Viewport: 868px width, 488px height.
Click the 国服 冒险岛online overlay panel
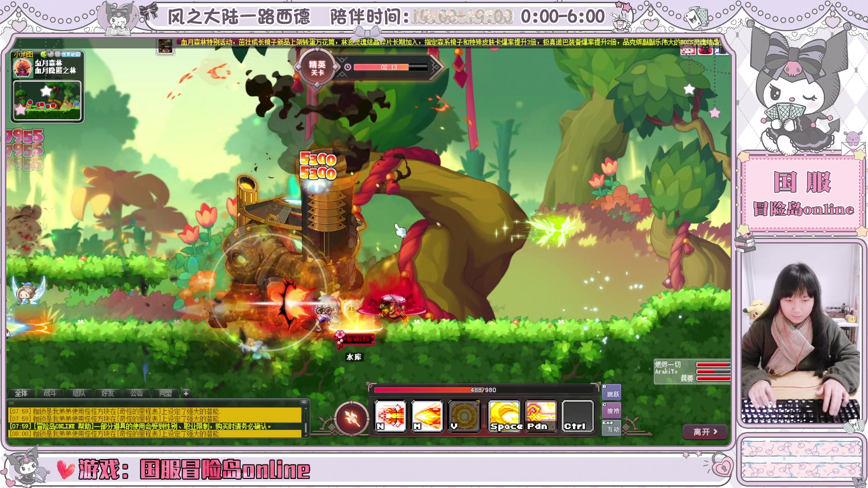pos(803,195)
